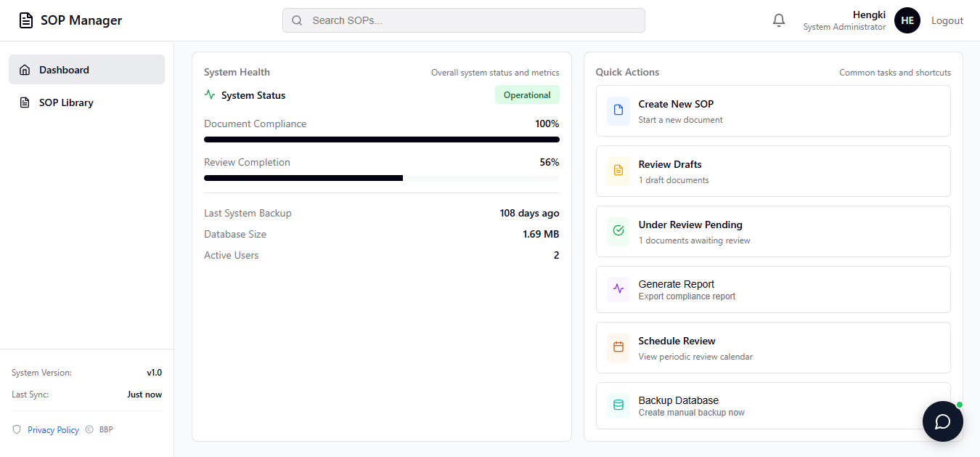This screenshot has height=457, width=980.
Task: Click the 1.69 MB database size value
Action: pos(541,234)
